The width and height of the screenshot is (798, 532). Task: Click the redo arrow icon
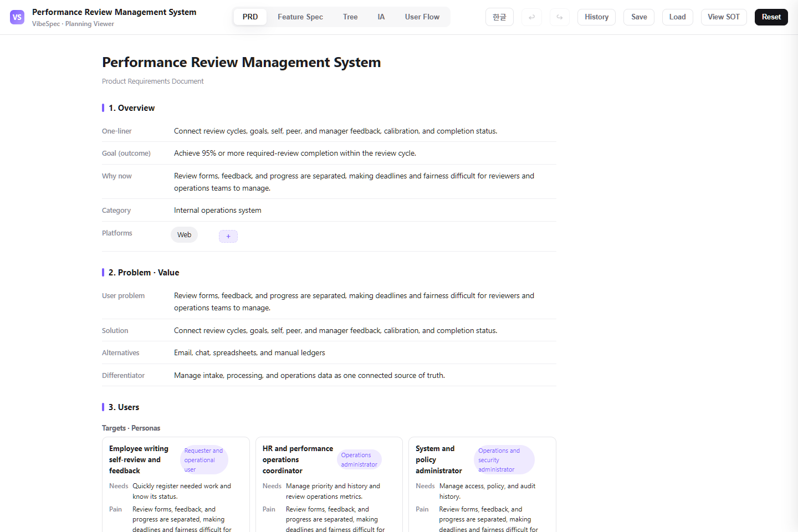point(560,17)
